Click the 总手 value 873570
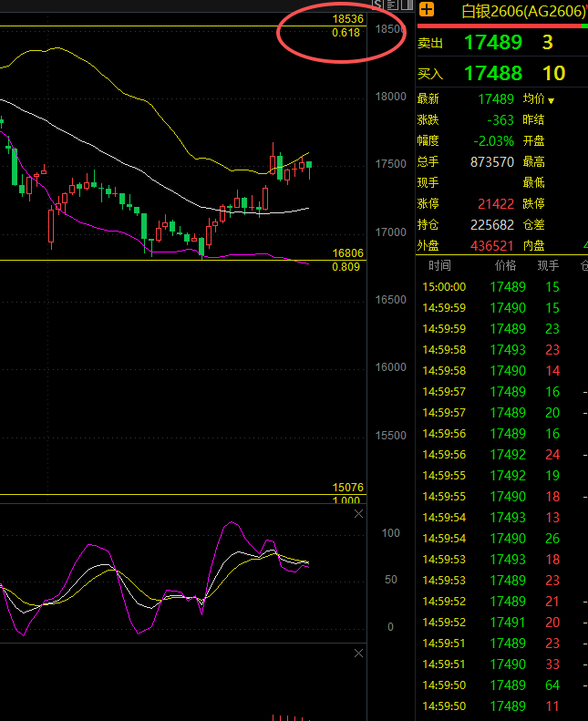The image size is (588, 721). click(492, 162)
